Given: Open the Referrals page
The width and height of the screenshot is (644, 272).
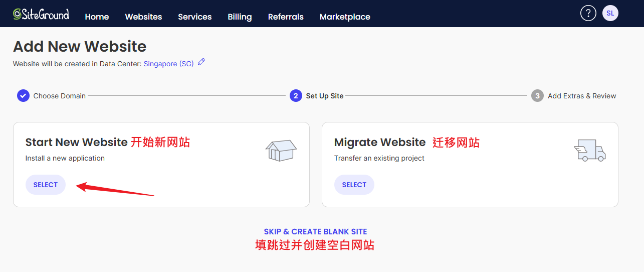Looking at the screenshot, I should pyautogui.click(x=286, y=17).
